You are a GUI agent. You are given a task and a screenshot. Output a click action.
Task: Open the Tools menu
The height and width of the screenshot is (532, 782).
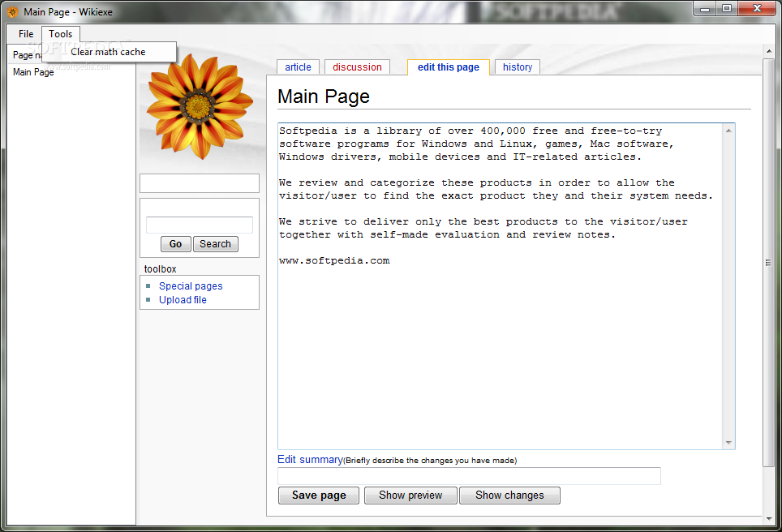[60, 34]
